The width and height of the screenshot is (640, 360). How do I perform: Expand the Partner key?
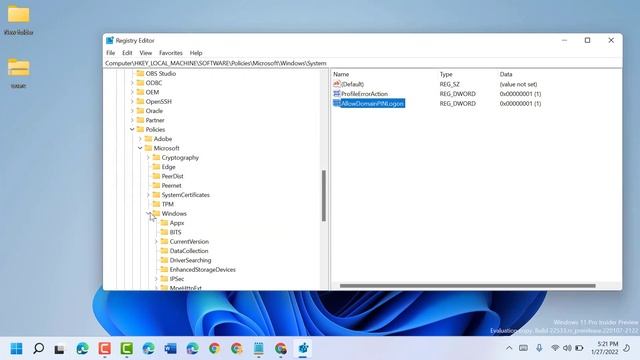(132, 120)
